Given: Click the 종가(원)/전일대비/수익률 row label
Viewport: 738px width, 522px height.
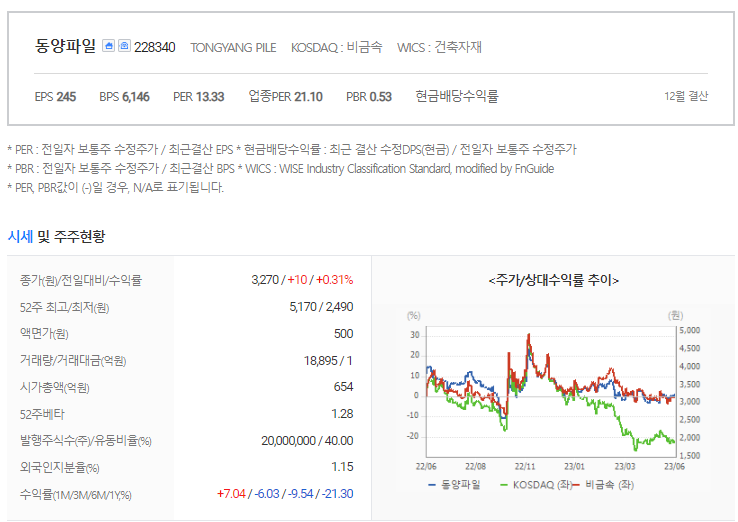Looking at the screenshot, I should pyautogui.click(x=80, y=281).
